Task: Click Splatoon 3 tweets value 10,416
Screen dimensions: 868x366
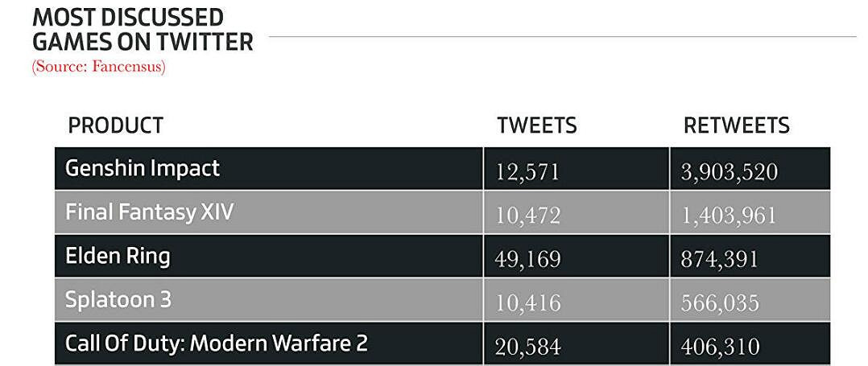Action: pos(528,303)
